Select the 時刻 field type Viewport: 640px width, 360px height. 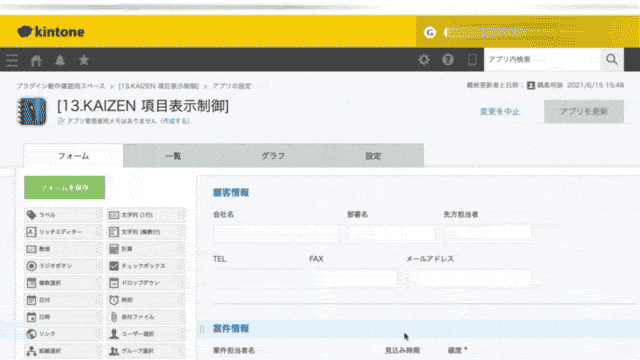(146, 300)
